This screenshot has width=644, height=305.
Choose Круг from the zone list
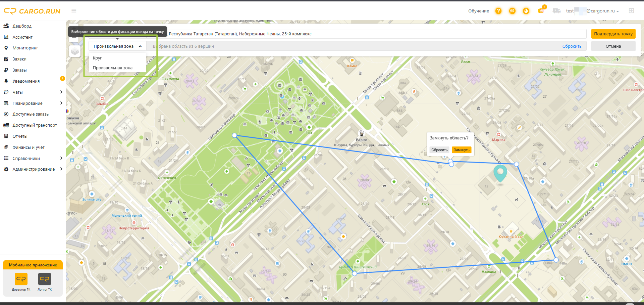[117, 58]
